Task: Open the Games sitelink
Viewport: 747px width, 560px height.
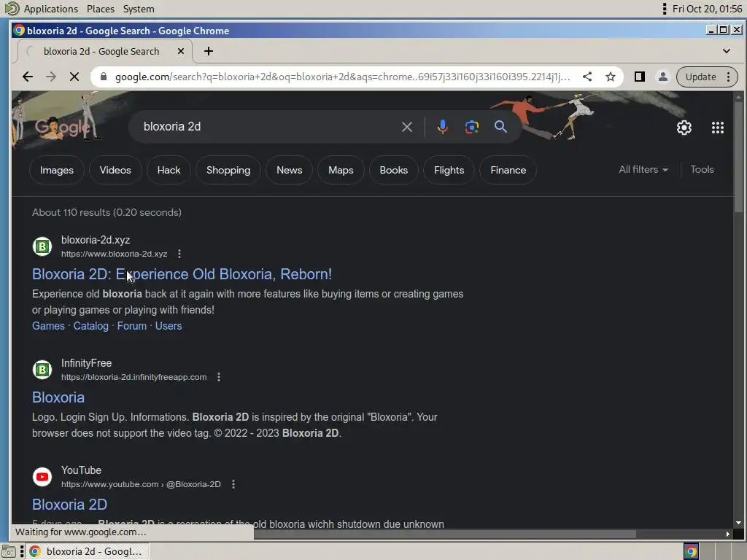Action: click(48, 326)
